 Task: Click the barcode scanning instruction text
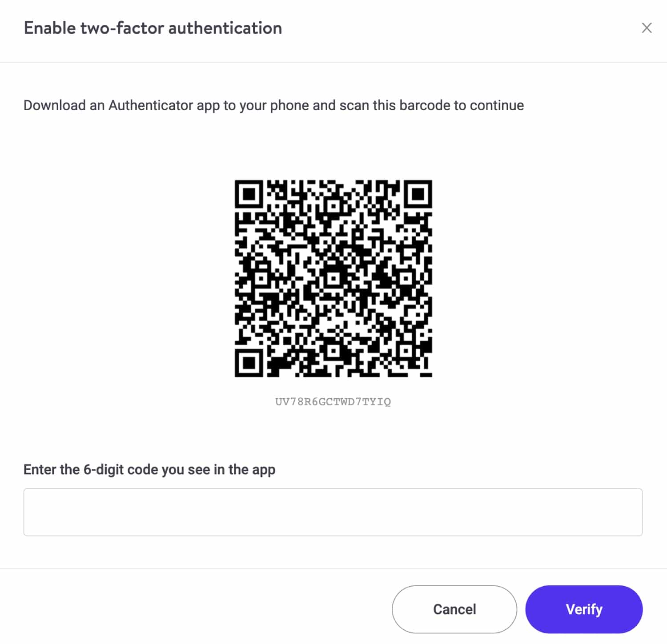(x=273, y=105)
